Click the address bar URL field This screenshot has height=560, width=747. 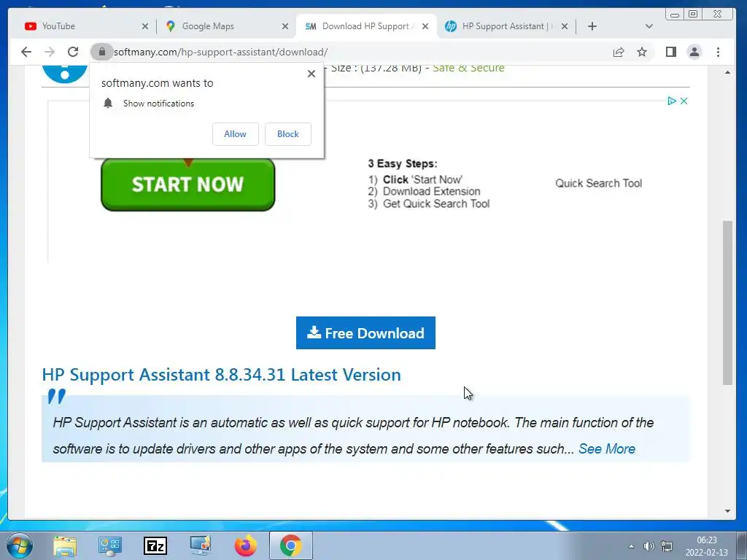[x=352, y=52]
